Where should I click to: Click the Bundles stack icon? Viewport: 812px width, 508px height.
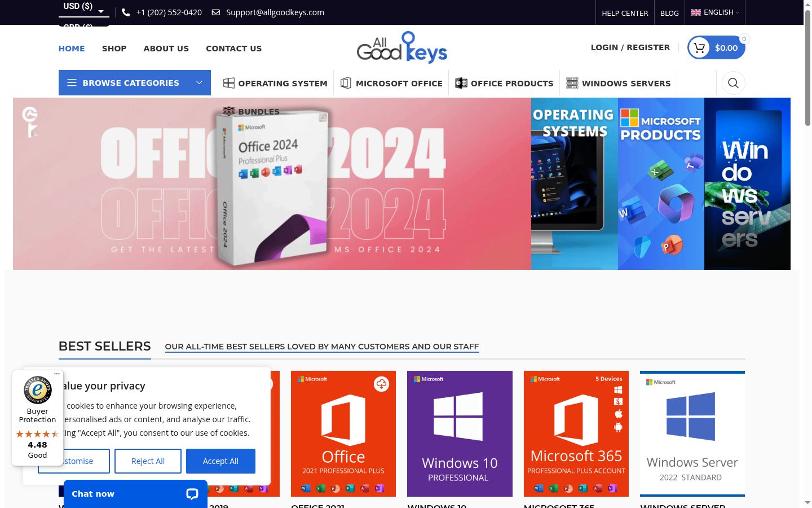[228, 111]
